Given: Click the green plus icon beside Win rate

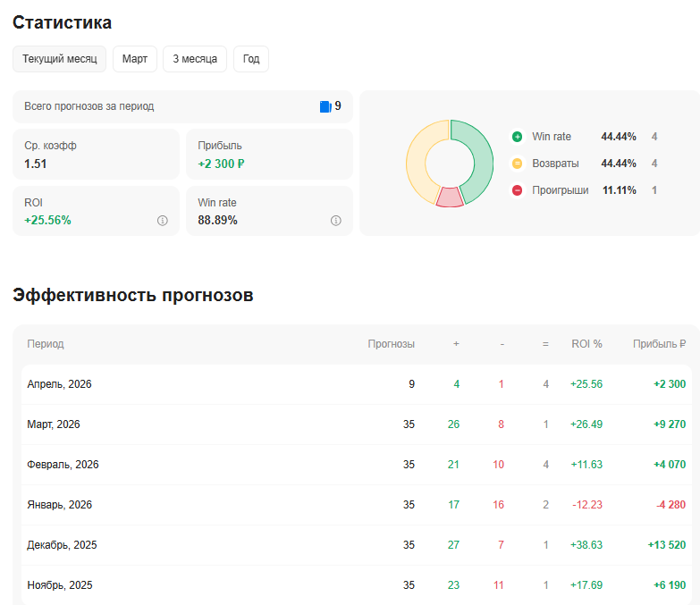Looking at the screenshot, I should [x=517, y=137].
